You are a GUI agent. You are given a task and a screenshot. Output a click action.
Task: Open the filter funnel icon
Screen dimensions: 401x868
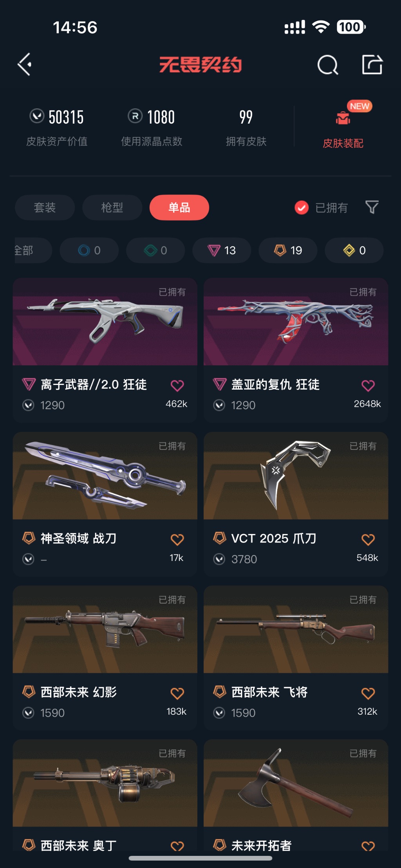click(372, 207)
